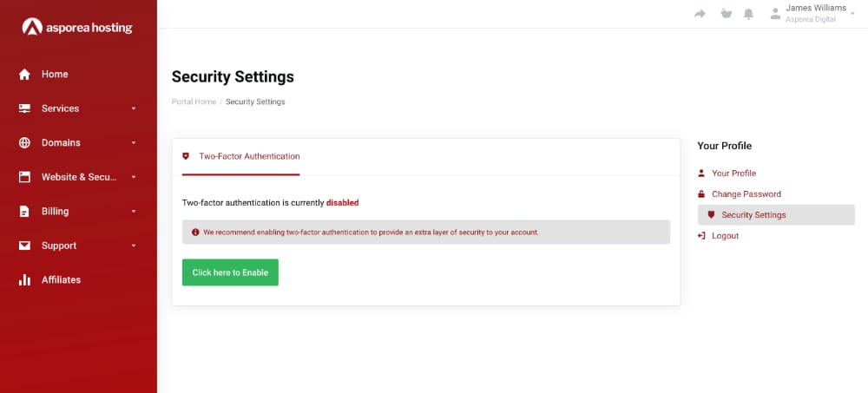Go to Portal Home breadcrumb link
The width and height of the screenshot is (868, 393).
point(194,102)
